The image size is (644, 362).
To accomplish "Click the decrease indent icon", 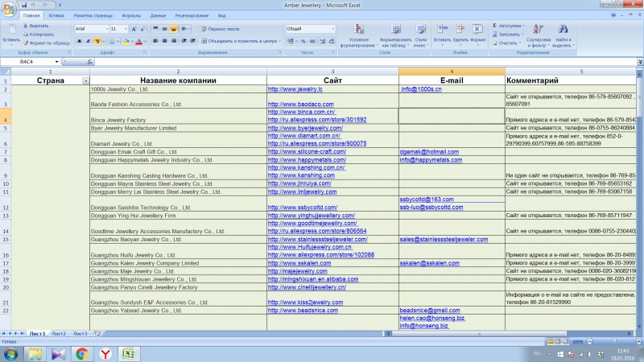I will 184,41.
